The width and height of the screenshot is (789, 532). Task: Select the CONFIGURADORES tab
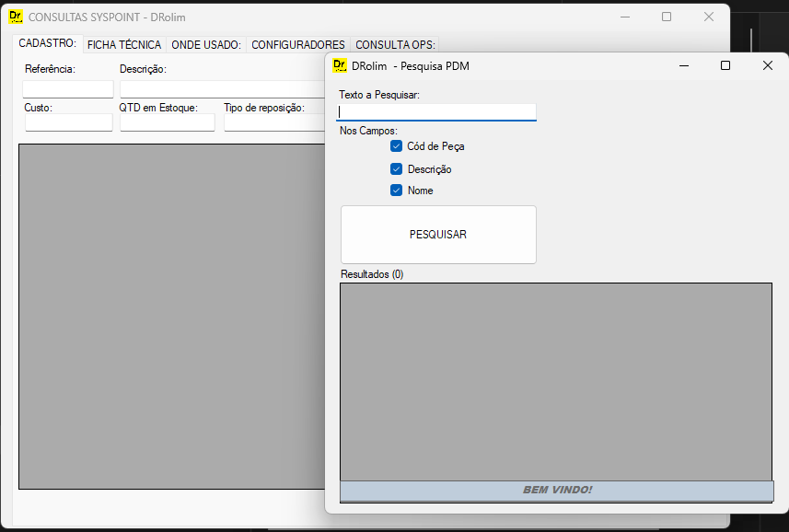(298, 44)
